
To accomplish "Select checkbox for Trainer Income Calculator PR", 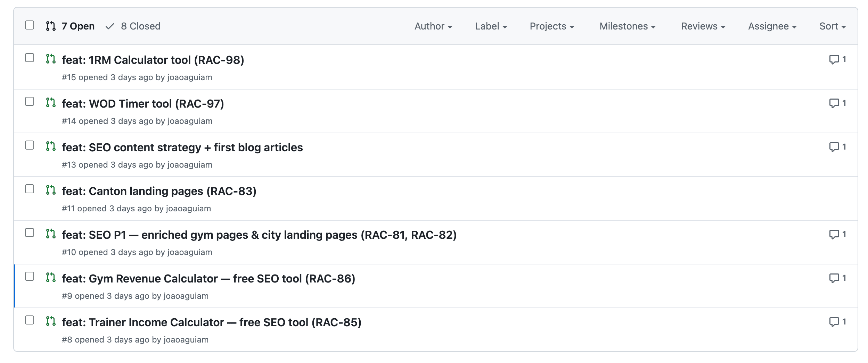I will click(30, 320).
